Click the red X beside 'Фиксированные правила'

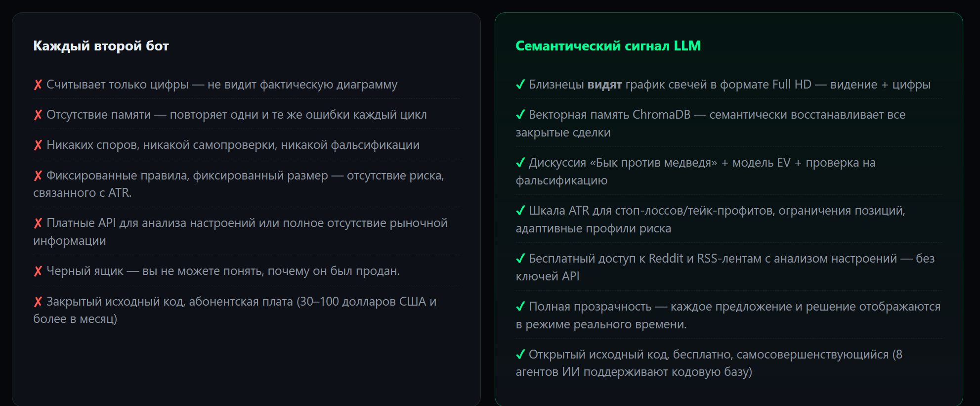pyautogui.click(x=38, y=176)
